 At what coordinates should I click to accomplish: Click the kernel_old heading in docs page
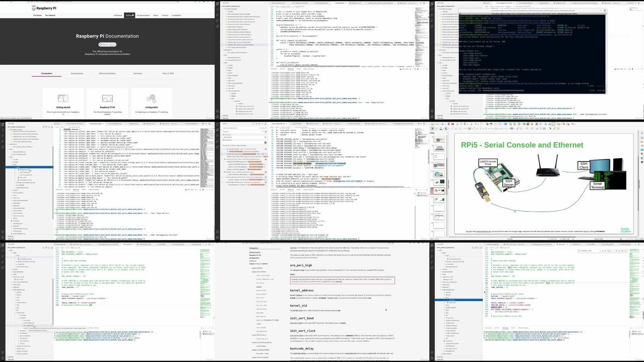[299, 306]
